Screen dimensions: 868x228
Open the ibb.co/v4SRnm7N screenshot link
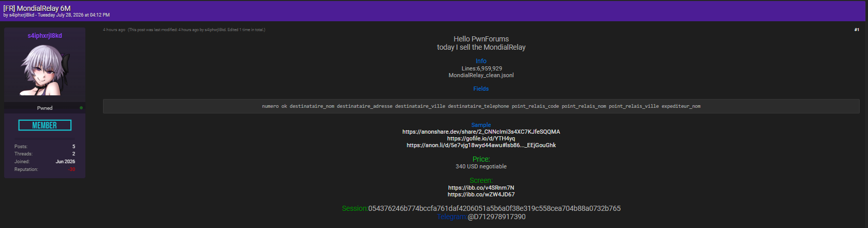coord(481,188)
